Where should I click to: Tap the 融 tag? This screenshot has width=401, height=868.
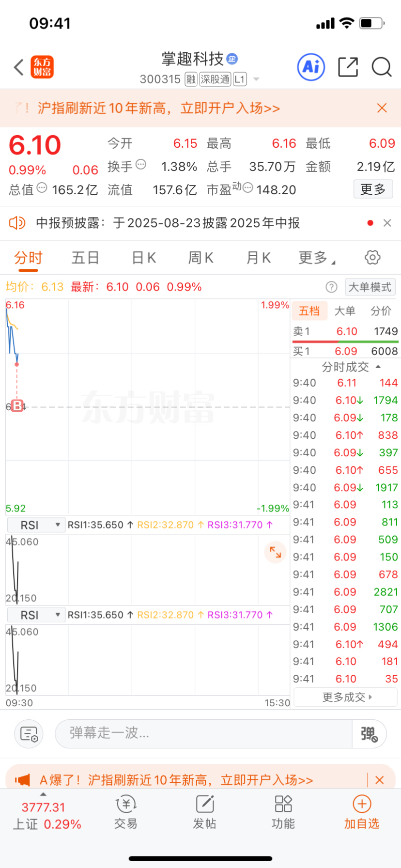191,79
